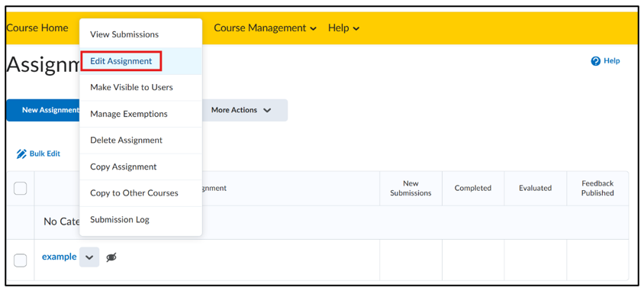Click the New Assignment button
644x291 pixels.
pyautogui.click(x=43, y=110)
